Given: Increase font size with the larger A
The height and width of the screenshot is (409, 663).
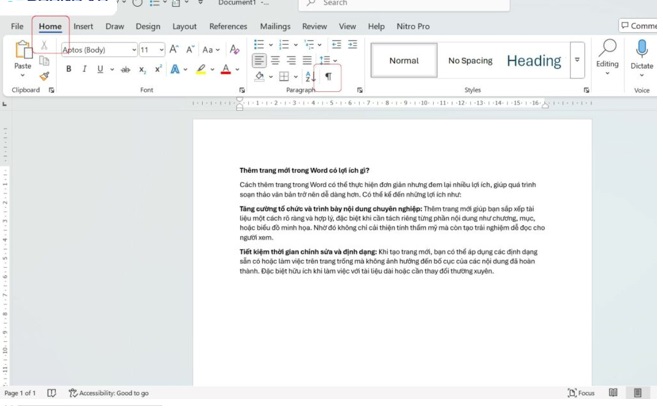Looking at the screenshot, I should pyautogui.click(x=174, y=49).
